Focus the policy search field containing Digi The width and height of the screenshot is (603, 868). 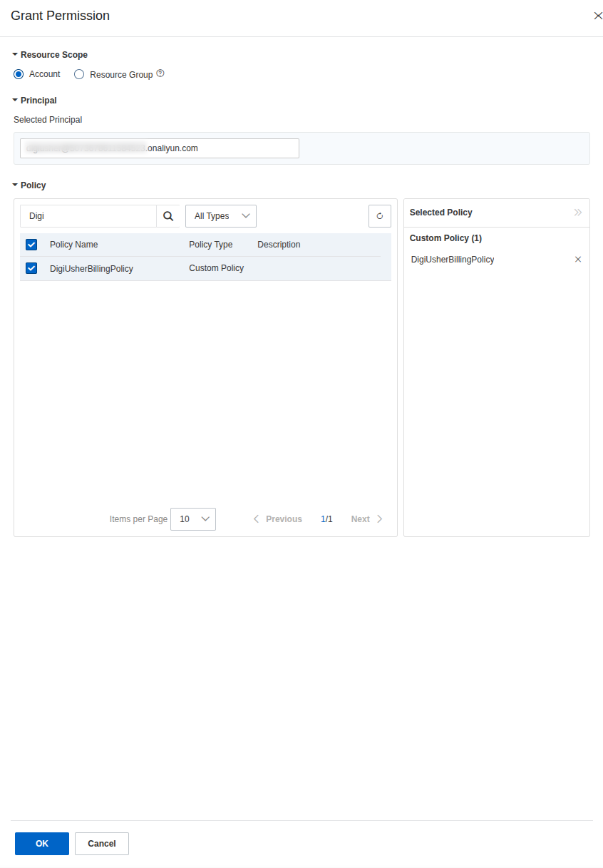coord(88,216)
